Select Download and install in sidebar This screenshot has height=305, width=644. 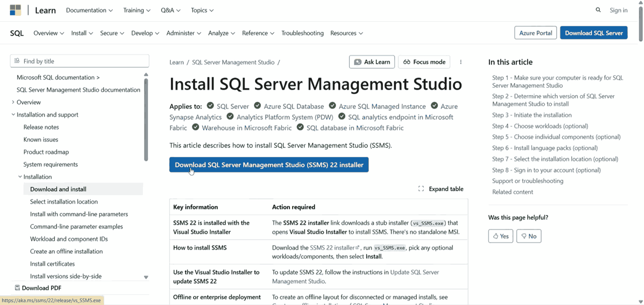coord(83,189)
